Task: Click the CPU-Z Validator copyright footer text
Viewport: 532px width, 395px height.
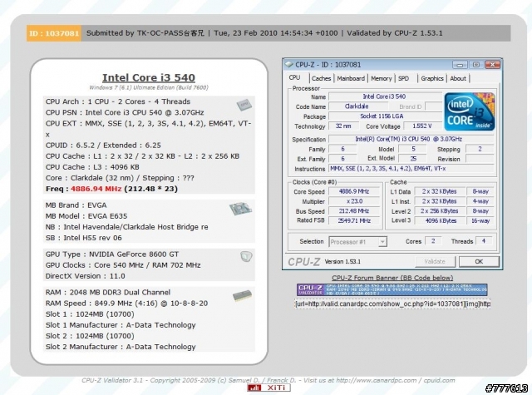Action: (268, 380)
